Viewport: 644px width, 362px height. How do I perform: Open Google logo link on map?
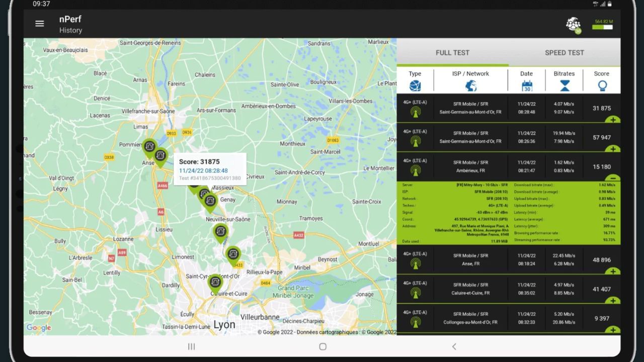tap(39, 328)
